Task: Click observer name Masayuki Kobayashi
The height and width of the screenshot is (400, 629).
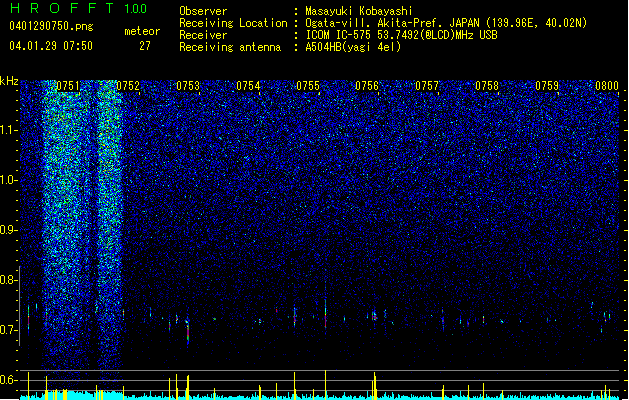Action: click(x=359, y=11)
